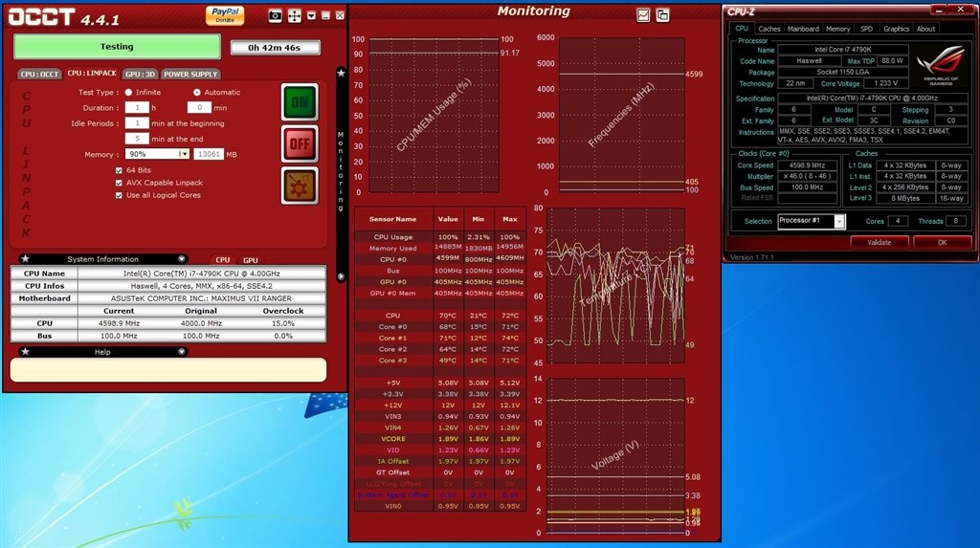Open CPU-Z Mainboard tab
The image size is (980, 548).
coord(803,29)
